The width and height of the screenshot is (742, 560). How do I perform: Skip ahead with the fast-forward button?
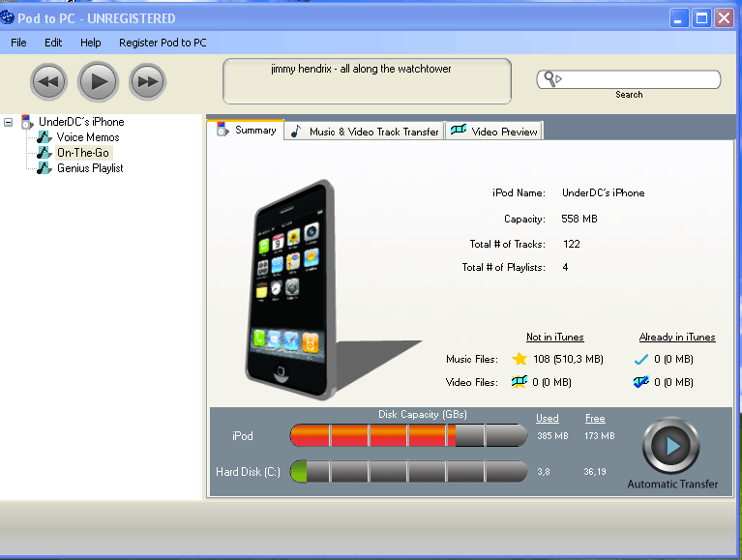148,82
